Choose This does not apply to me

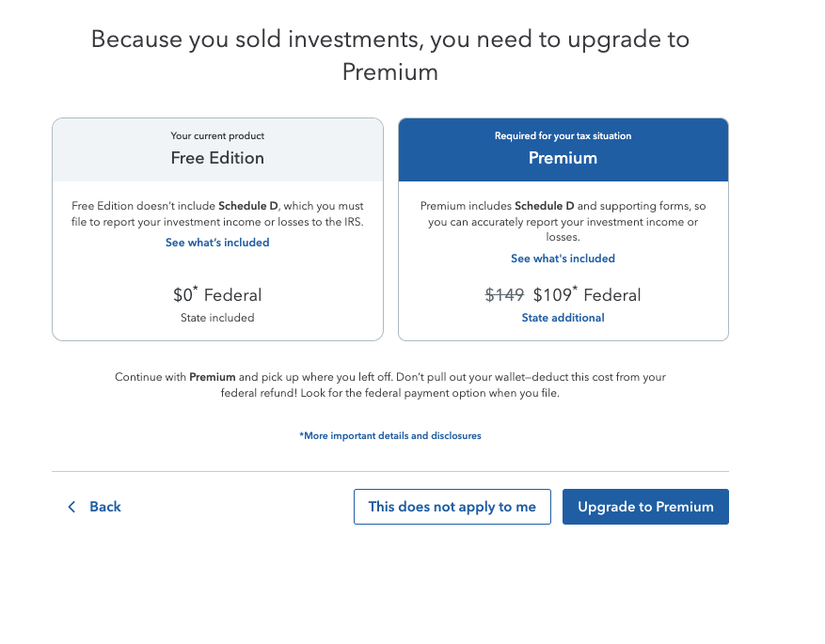click(452, 507)
